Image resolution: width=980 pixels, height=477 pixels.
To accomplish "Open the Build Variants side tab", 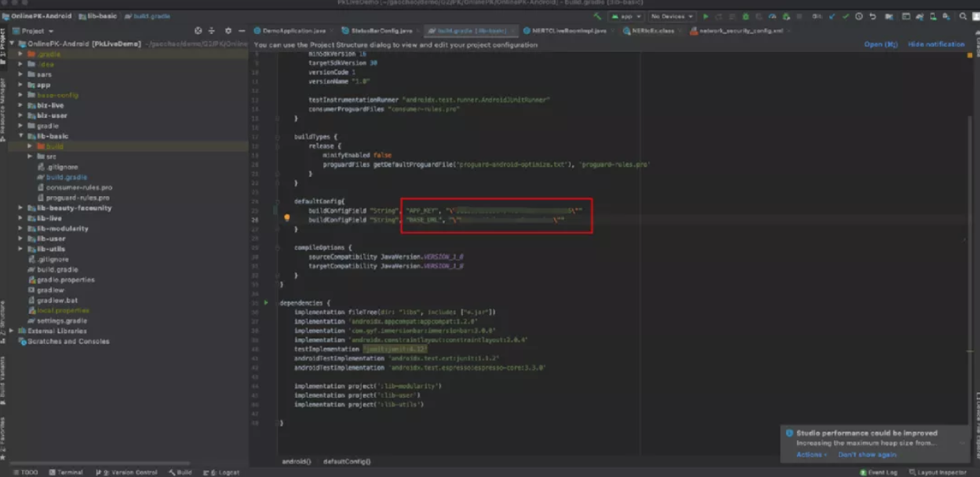I will [3, 380].
